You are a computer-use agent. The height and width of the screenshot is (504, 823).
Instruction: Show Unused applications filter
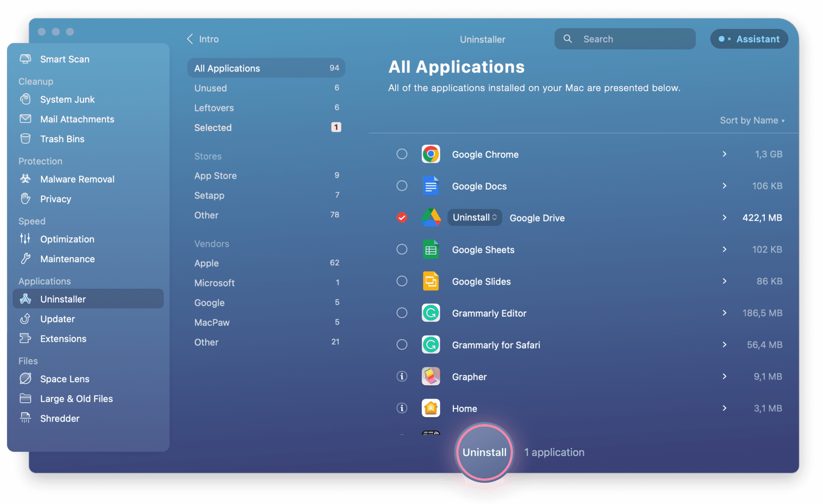coord(266,88)
